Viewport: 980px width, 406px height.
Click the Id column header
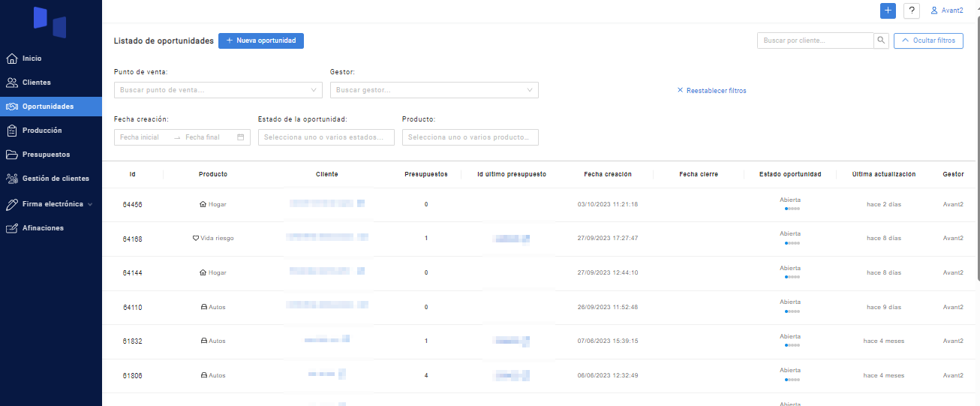tap(132, 174)
